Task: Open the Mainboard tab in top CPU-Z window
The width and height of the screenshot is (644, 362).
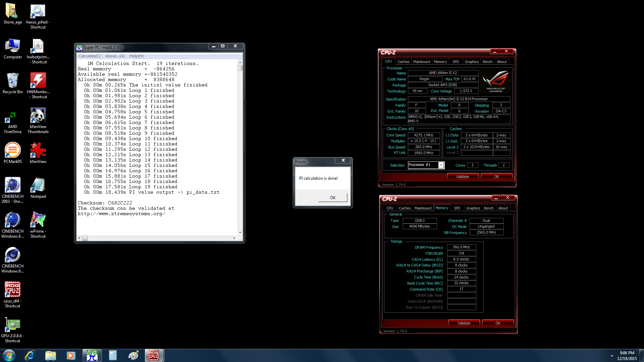Action: (x=422, y=62)
